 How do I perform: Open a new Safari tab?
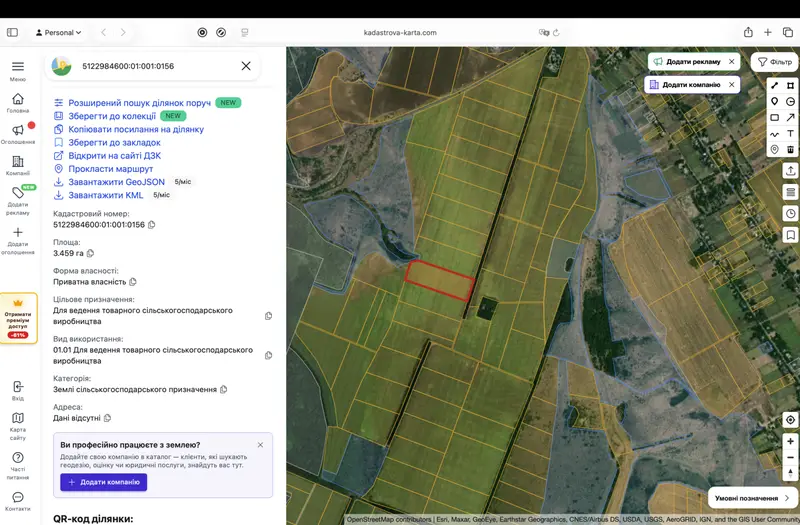pyautogui.click(x=767, y=33)
